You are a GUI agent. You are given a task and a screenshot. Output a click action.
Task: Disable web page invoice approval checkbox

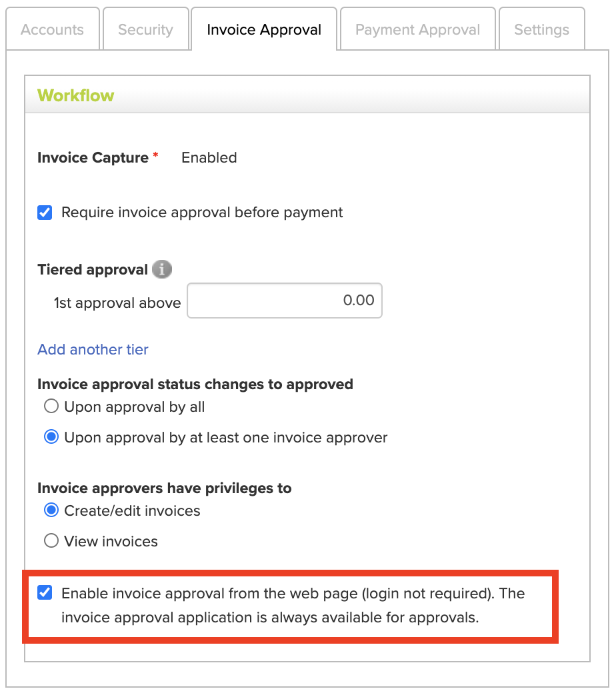[45, 592]
